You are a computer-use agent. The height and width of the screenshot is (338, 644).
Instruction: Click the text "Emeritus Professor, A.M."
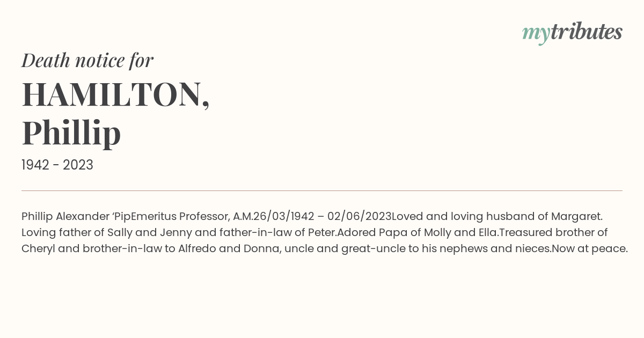[x=192, y=217]
